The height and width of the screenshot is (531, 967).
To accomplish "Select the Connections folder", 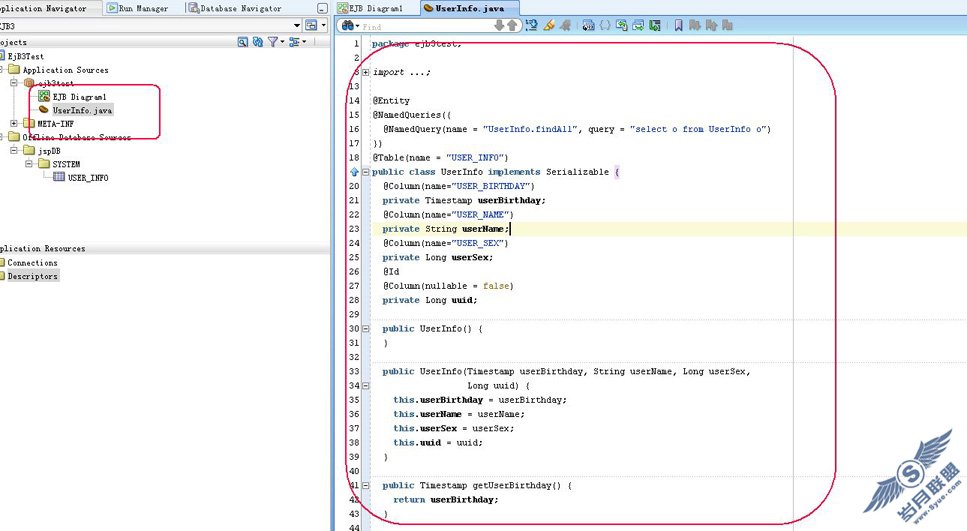I will coord(32,263).
